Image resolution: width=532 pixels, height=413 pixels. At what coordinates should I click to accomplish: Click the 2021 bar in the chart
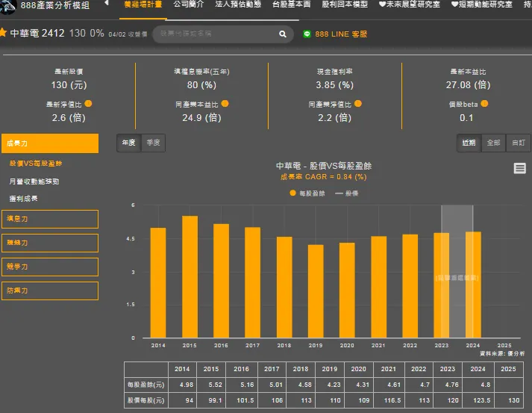pyautogui.click(x=378, y=287)
